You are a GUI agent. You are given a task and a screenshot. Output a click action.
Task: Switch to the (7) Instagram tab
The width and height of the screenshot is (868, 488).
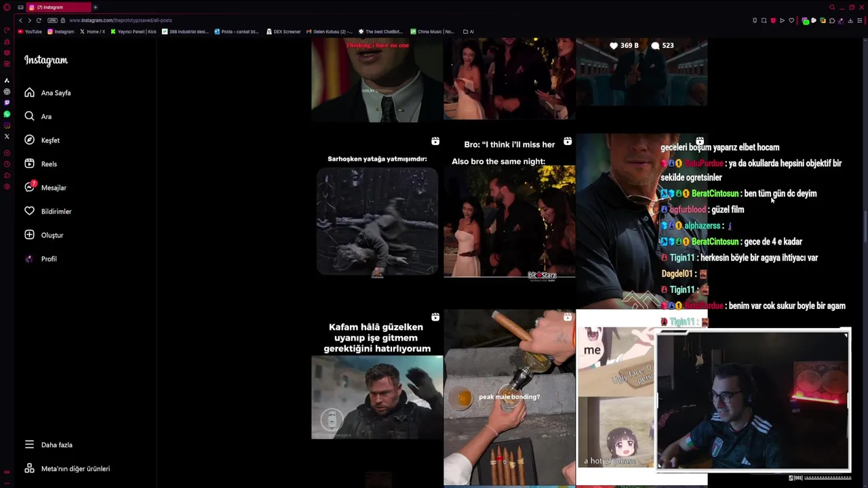(x=58, y=7)
